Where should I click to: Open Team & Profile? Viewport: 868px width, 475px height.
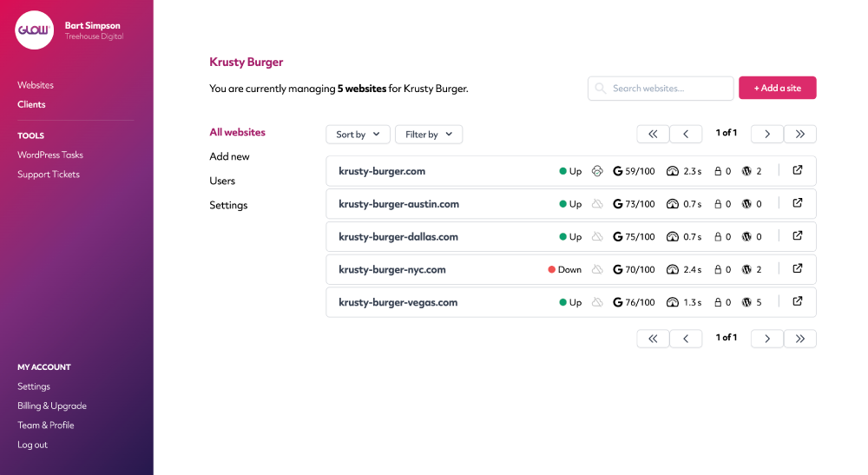46,426
